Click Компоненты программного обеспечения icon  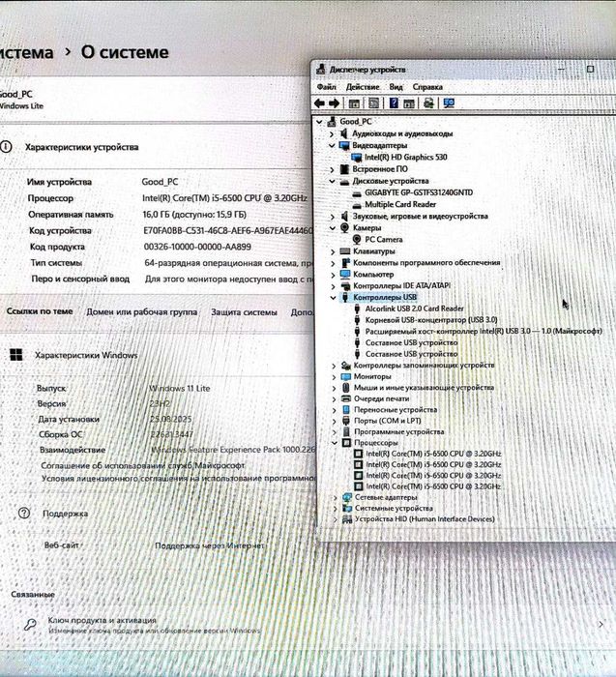(345, 263)
